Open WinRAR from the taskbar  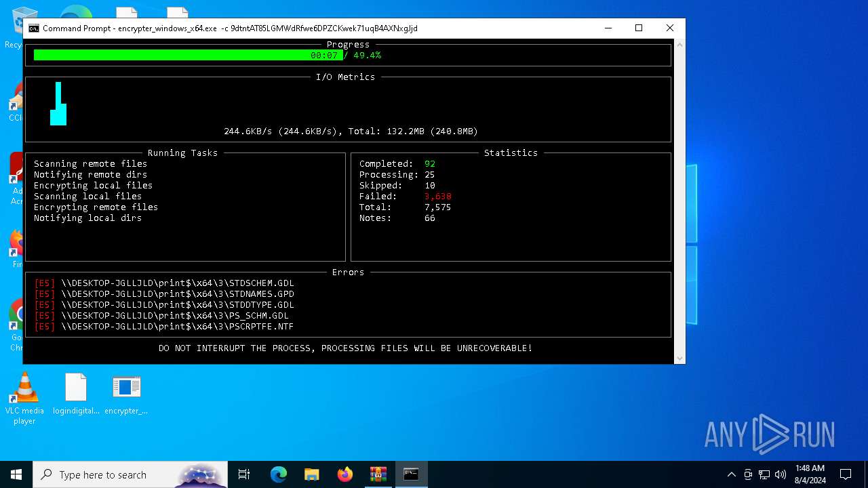(x=378, y=474)
